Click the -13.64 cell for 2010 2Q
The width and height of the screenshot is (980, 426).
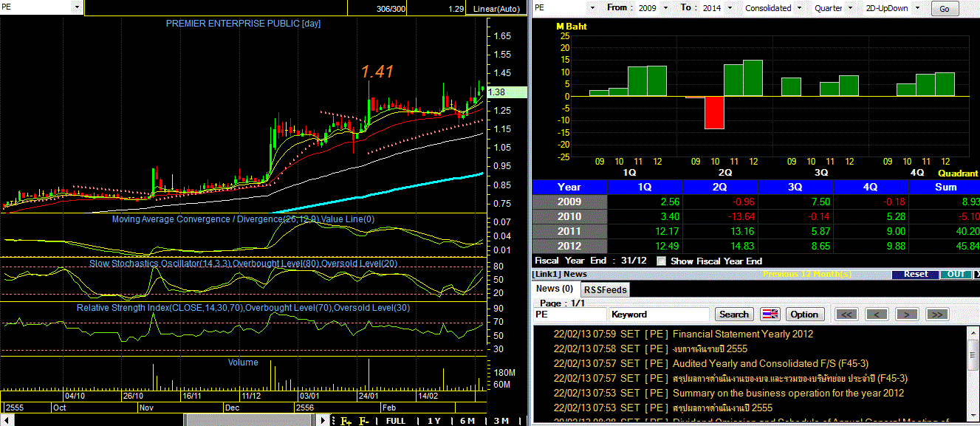coord(720,216)
